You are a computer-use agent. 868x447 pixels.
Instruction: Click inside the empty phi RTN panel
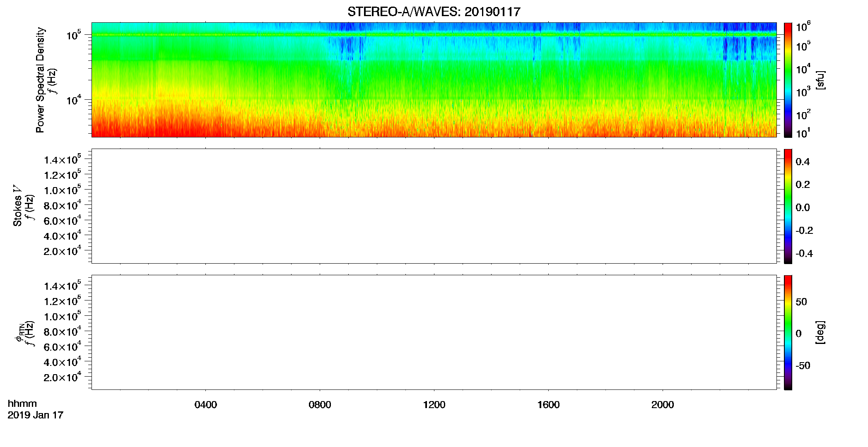click(x=434, y=332)
